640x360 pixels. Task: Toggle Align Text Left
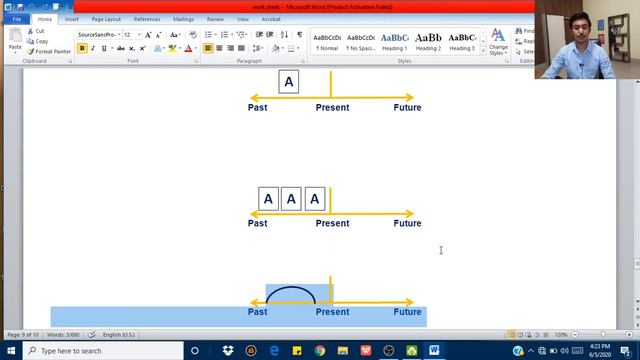click(x=208, y=49)
